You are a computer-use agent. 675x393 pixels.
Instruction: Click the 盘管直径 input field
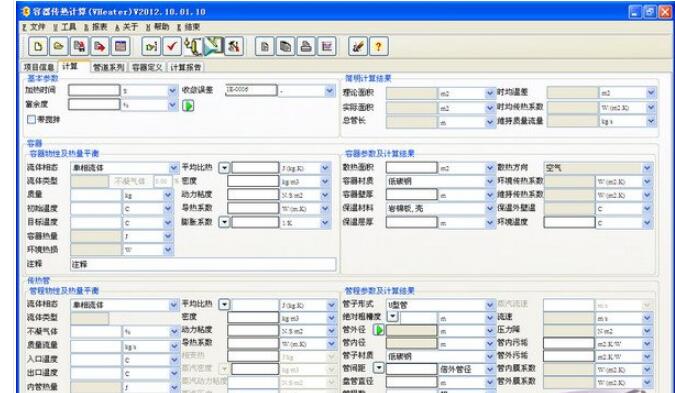[x=412, y=382]
